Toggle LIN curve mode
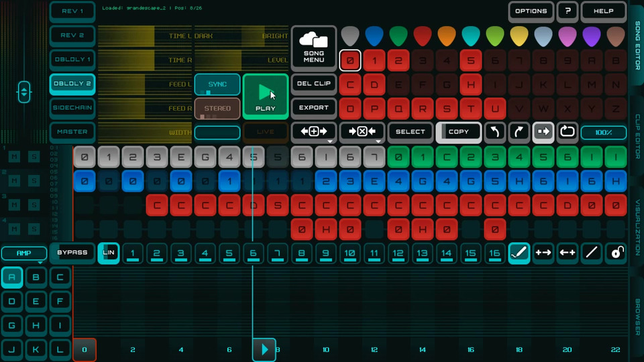This screenshot has height=362, width=644. [x=109, y=253]
